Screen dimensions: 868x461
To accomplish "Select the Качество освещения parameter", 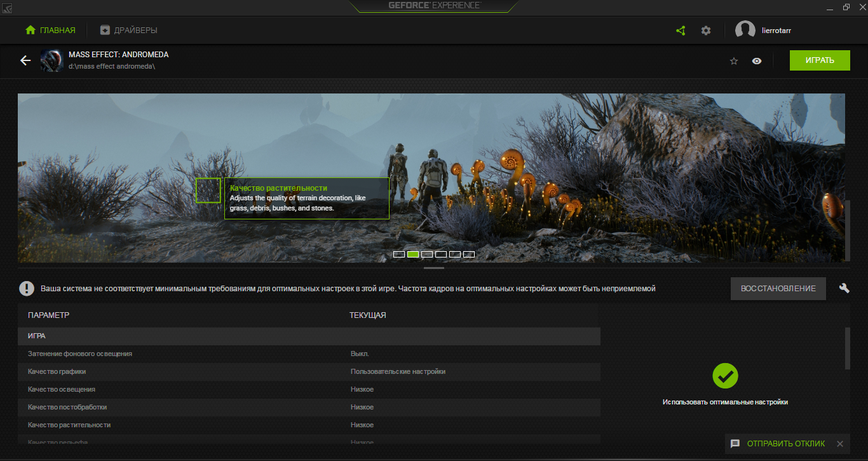I will pos(62,389).
